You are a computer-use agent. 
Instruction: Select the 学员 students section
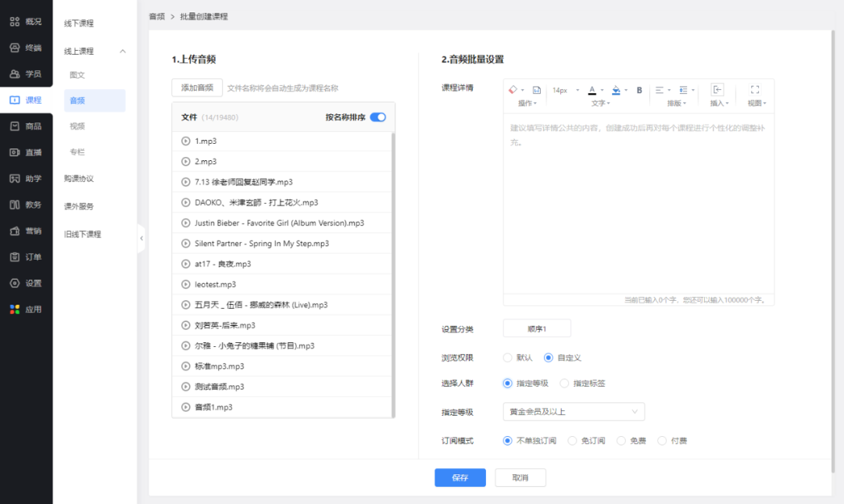coord(26,73)
